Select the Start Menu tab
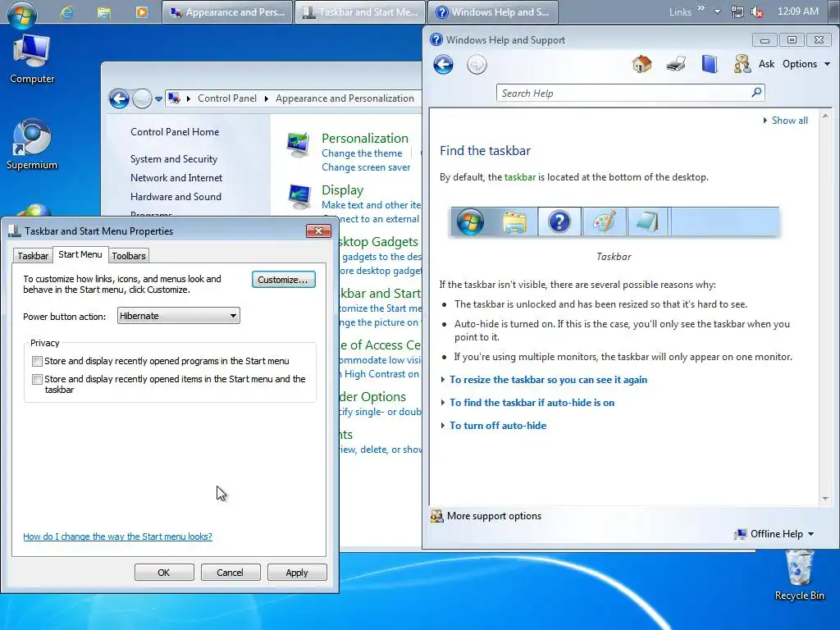 [80, 254]
